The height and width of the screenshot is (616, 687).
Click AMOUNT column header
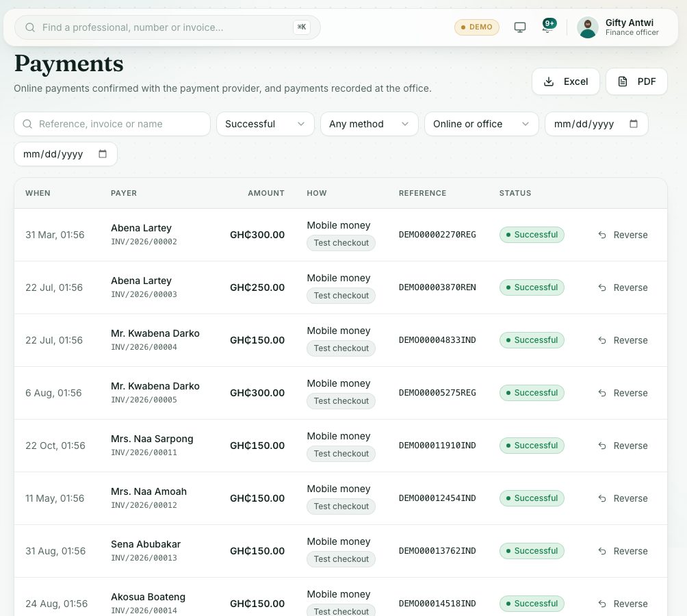(266, 193)
